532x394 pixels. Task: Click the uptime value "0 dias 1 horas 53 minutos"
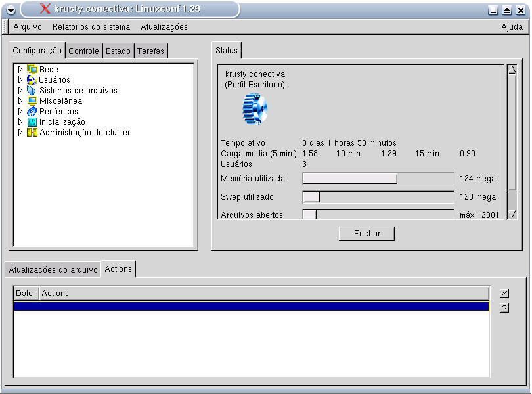pos(349,143)
